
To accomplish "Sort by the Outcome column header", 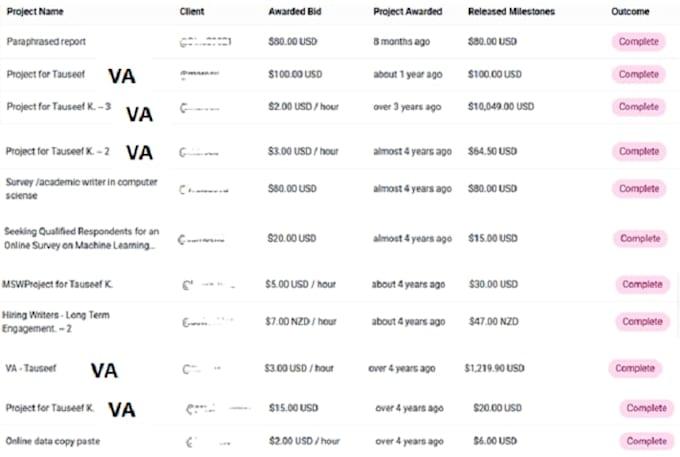I will (x=630, y=12).
